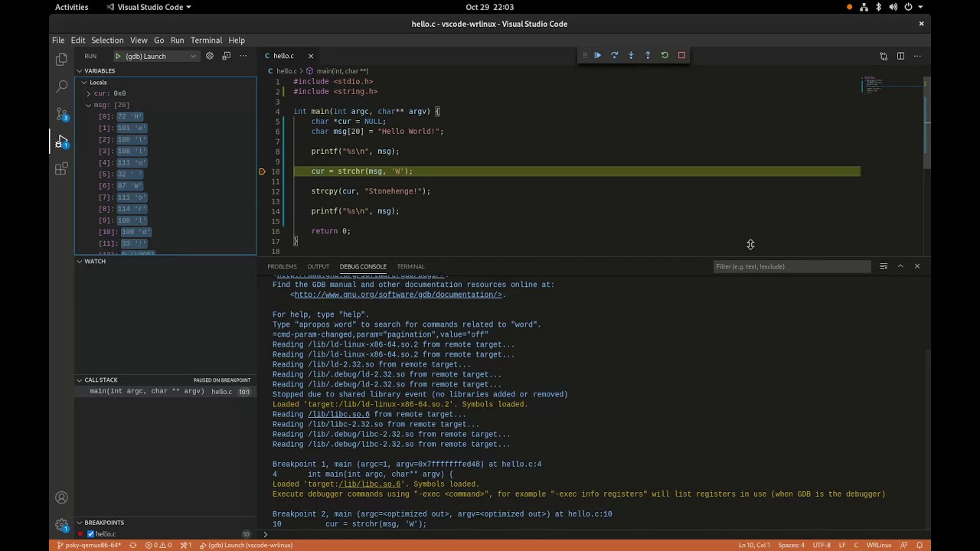Grab the debug toolbar drag handle
This screenshot has width=980, height=551.
[x=584, y=55]
